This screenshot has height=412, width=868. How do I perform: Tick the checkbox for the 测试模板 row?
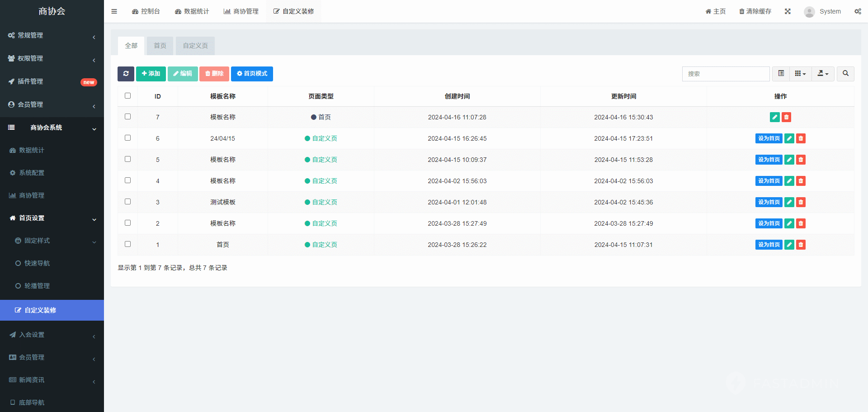(128, 202)
